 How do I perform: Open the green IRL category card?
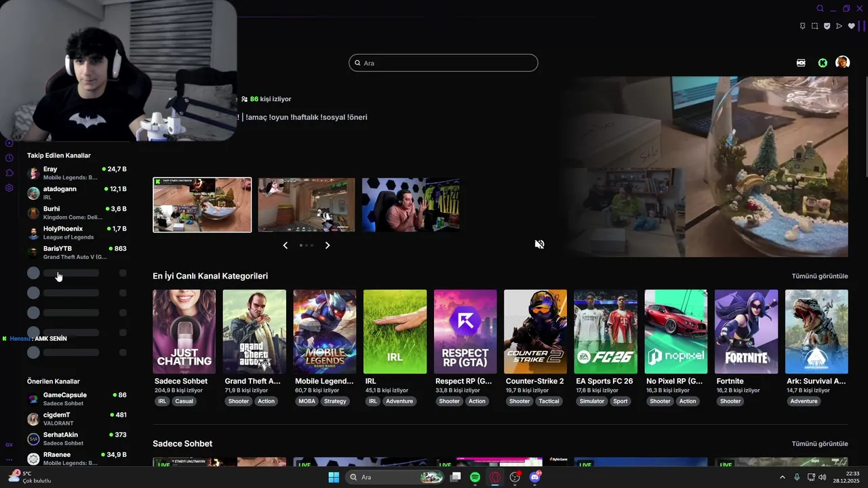pos(395,331)
